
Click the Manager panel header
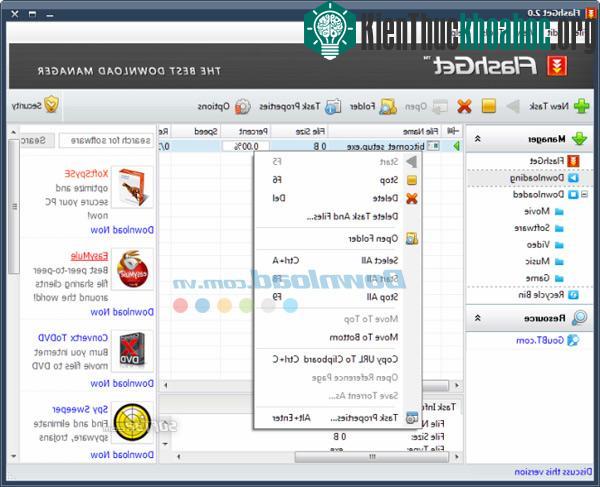pyautogui.click(x=529, y=138)
